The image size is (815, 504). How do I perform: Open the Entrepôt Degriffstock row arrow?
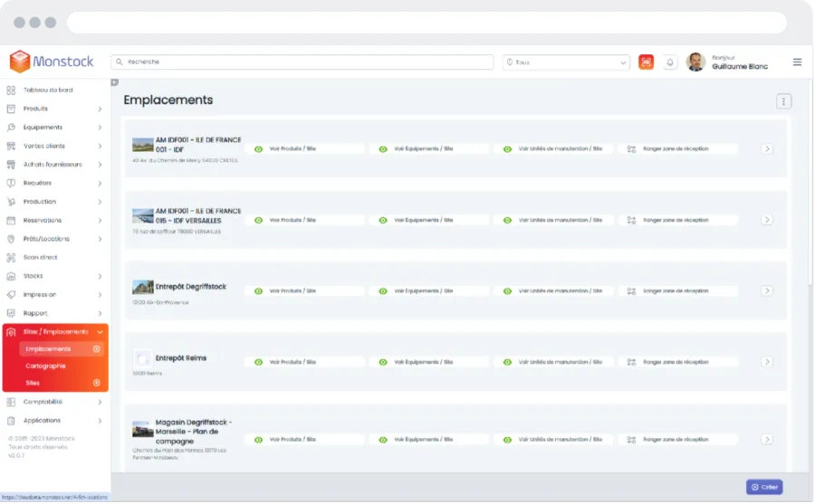766,290
